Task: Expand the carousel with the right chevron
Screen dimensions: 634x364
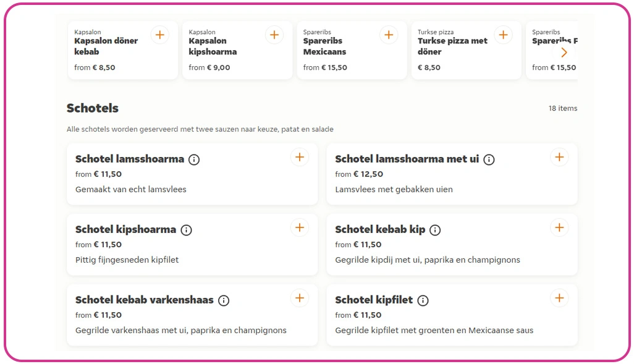Action: (564, 53)
